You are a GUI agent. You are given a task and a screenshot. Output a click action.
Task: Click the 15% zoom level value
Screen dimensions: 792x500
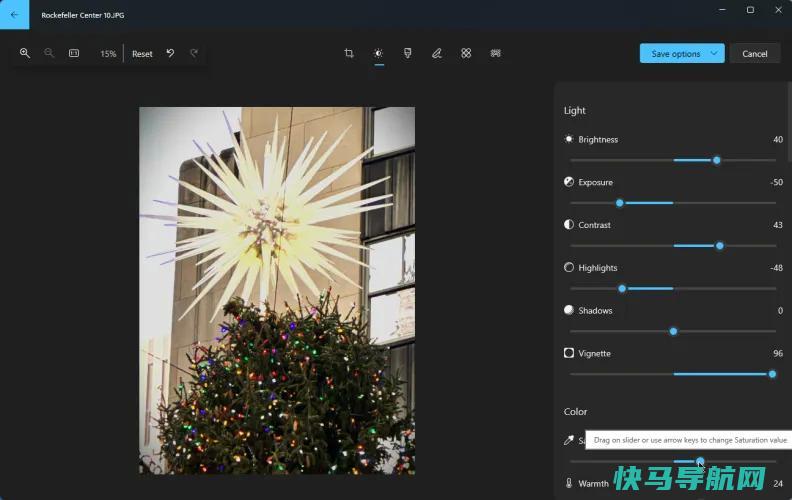[x=108, y=54]
